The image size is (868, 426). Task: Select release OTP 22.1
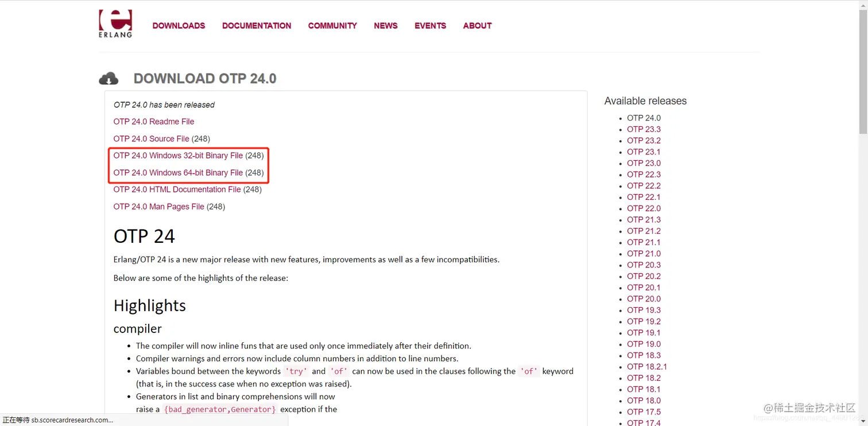coord(644,197)
